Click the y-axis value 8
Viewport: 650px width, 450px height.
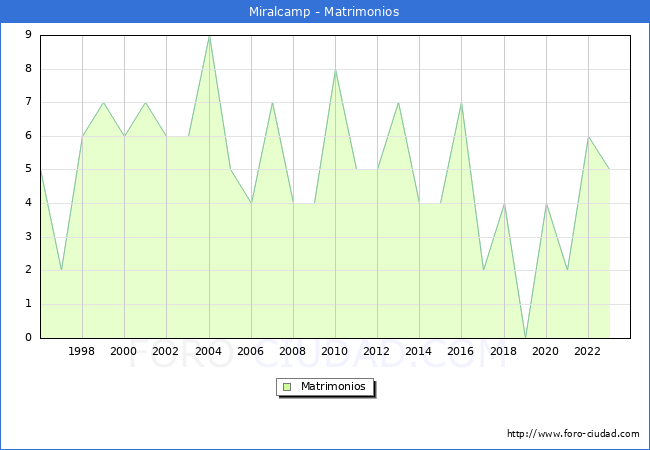(28, 68)
